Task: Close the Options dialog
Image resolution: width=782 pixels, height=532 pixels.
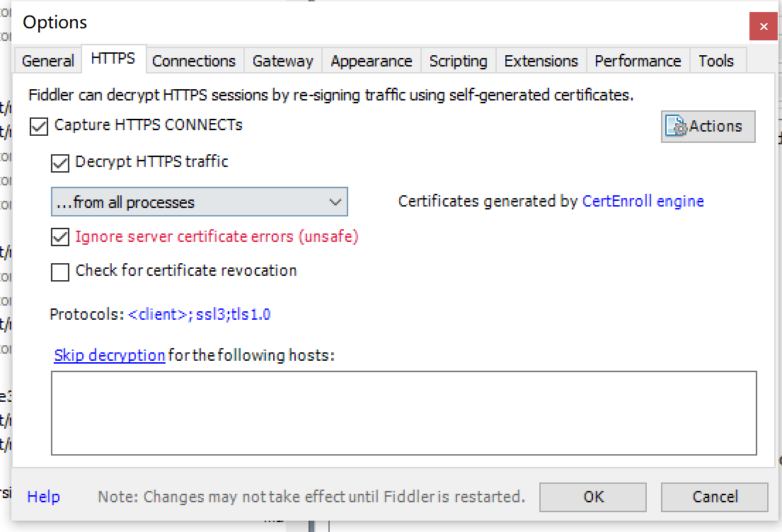Action: coord(763,26)
